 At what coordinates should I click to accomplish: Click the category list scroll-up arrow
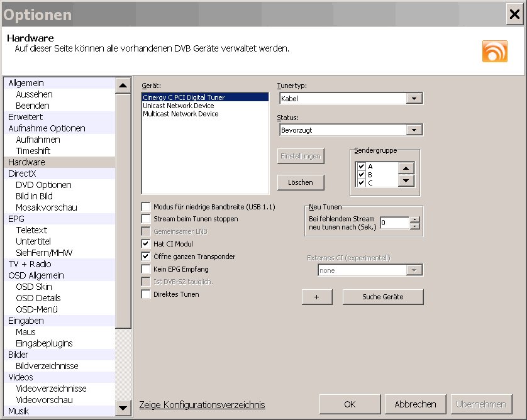pos(123,84)
